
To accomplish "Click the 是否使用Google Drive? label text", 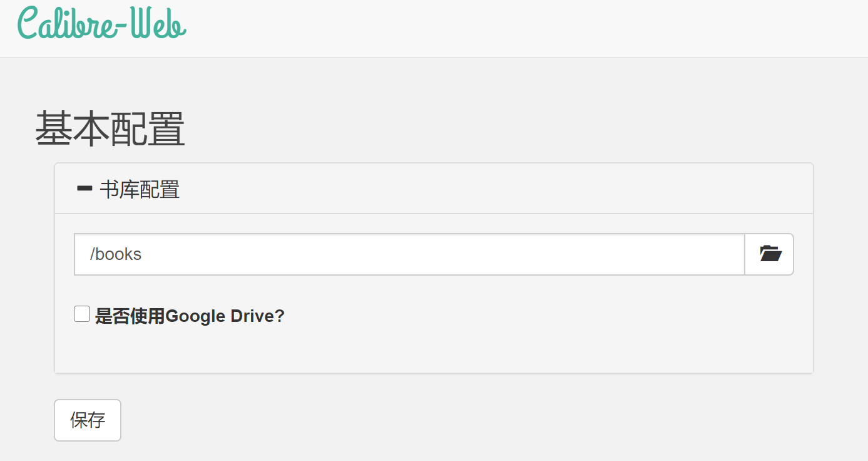I will click(x=190, y=316).
